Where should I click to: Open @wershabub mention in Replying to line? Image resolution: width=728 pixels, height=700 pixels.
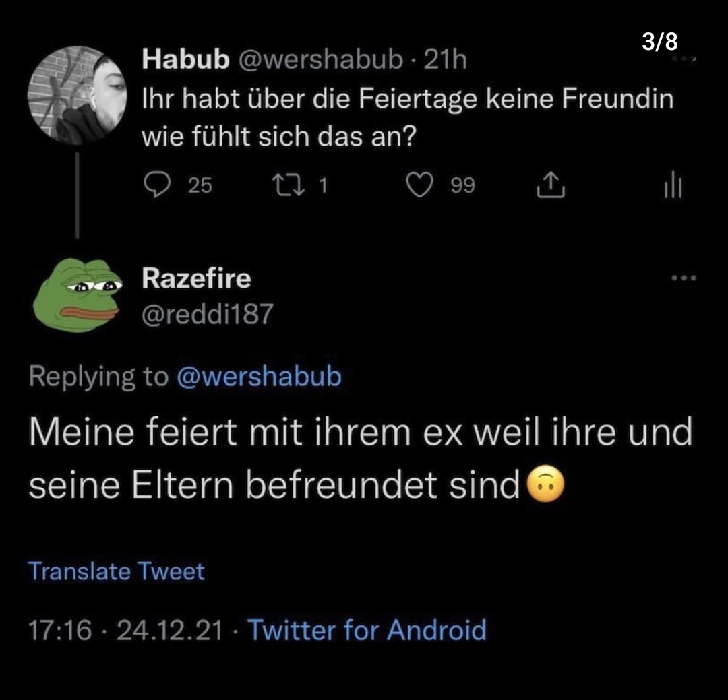pyautogui.click(x=259, y=376)
